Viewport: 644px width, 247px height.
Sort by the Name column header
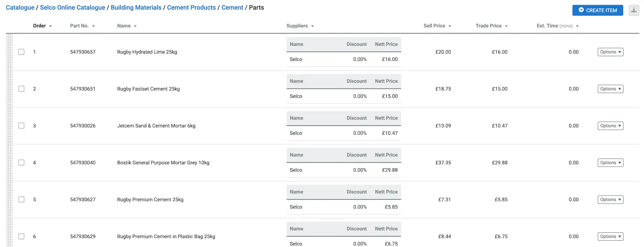tap(127, 26)
